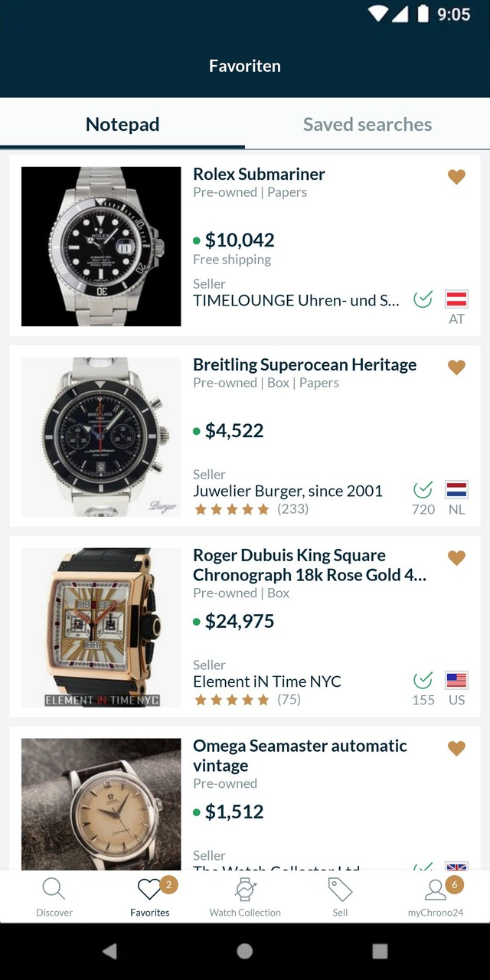Tap the Favorites heart in bottom bar
490x980 pixels.
click(149, 890)
